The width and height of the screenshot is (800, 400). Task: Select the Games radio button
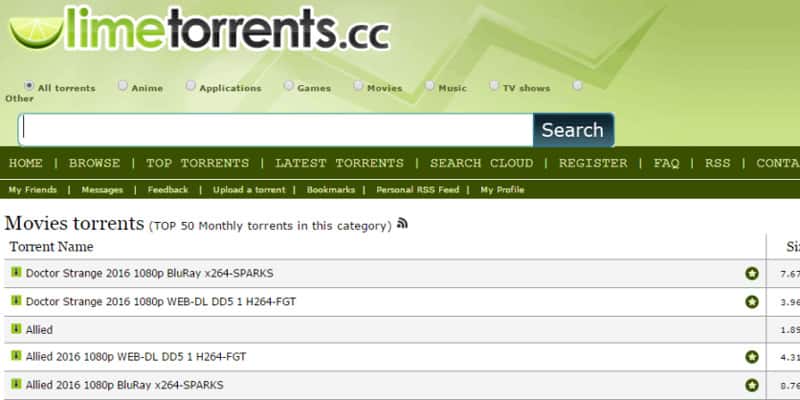288,86
